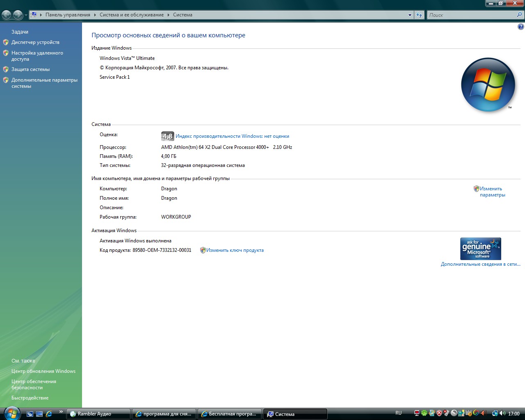Click the product code 89580-OEM-7332132-00031
Viewport: 525px width, 420px height.
162,250
